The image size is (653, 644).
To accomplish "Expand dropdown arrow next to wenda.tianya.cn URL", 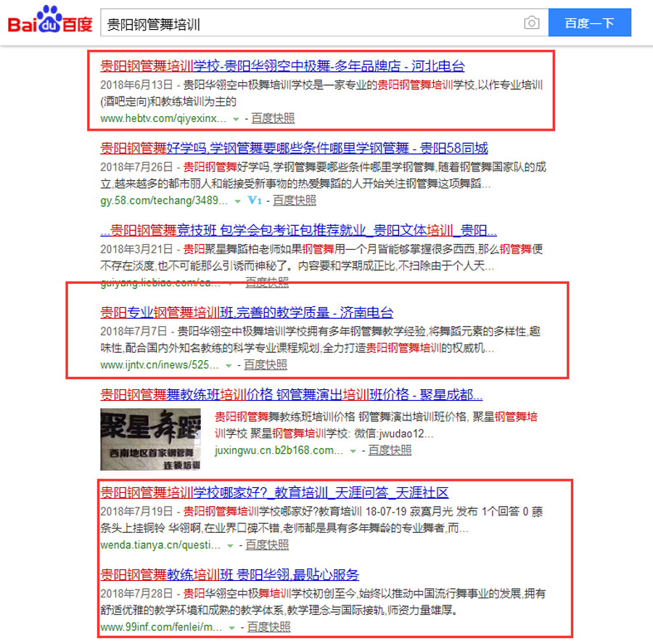I will tap(230, 546).
